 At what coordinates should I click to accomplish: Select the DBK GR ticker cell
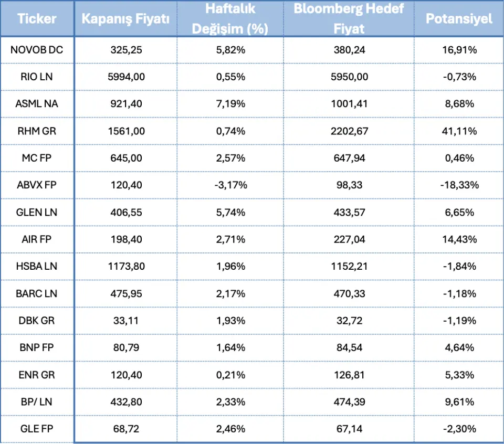click(x=37, y=320)
